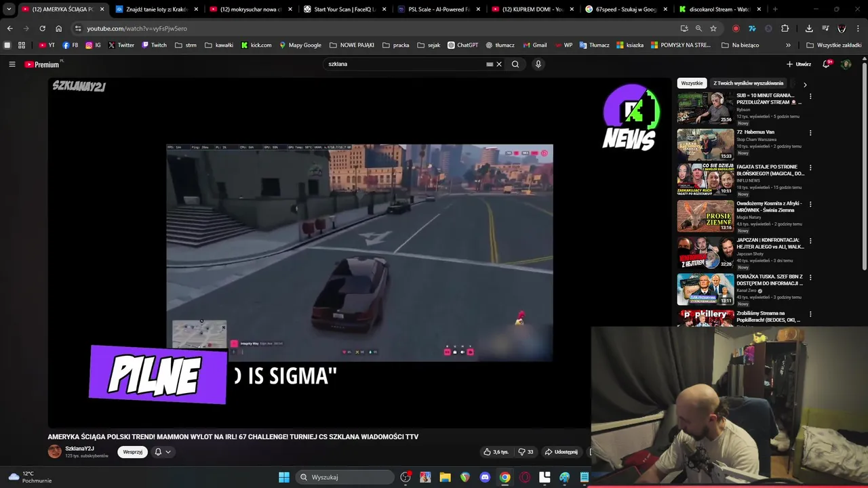Click the Udostępnij share button
The image size is (868, 488).
561,452
